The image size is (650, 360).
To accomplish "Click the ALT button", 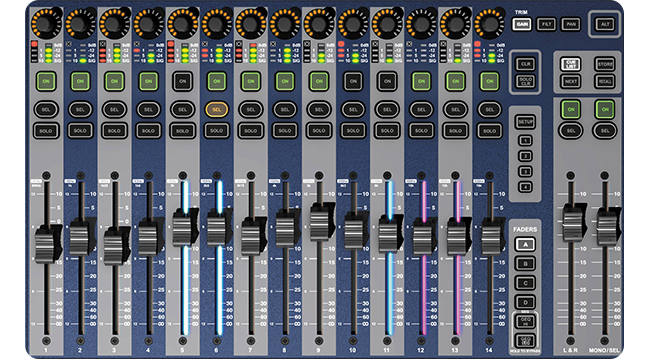I will 604,24.
